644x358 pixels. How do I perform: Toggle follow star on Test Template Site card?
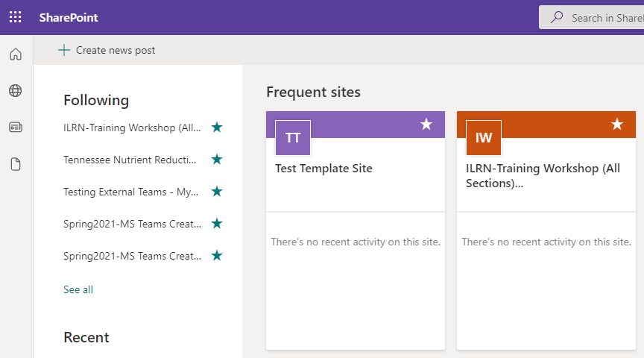(426, 125)
